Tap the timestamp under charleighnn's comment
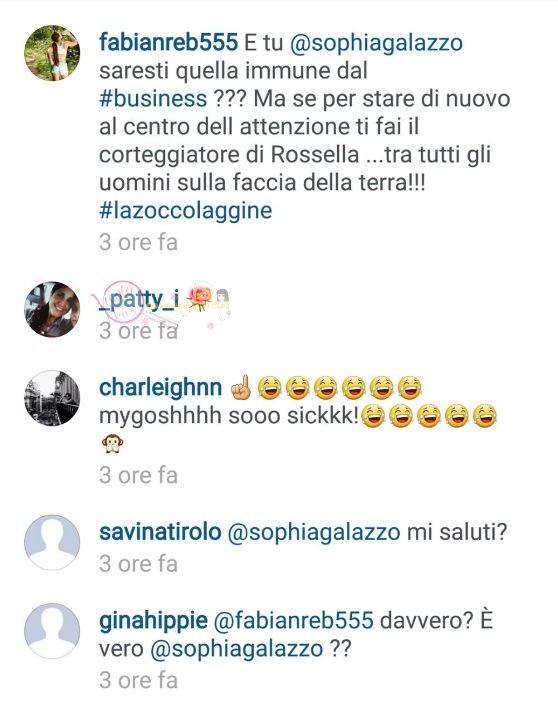 click(138, 476)
